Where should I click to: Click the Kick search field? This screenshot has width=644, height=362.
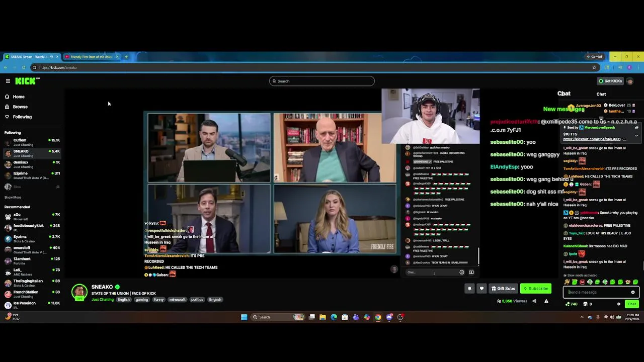pos(322,81)
